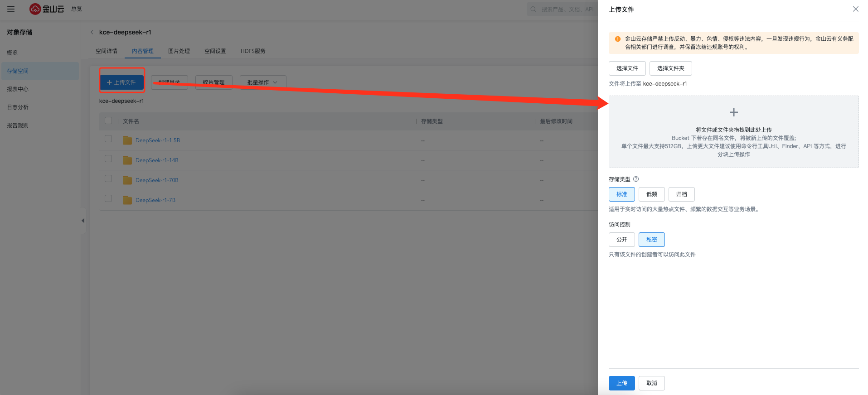Open 报告规则 in the sidebar
Screen dimensions: 868x395
tap(39, 125)
